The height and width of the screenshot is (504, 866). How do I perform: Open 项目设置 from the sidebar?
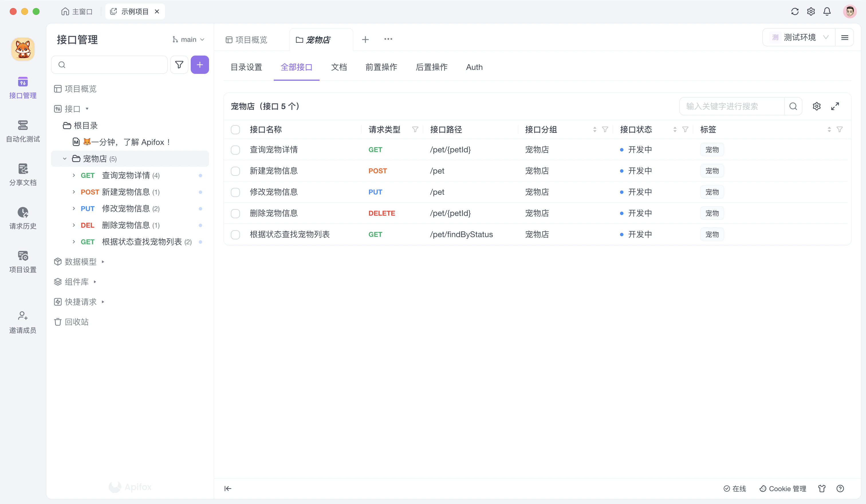point(23,261)
